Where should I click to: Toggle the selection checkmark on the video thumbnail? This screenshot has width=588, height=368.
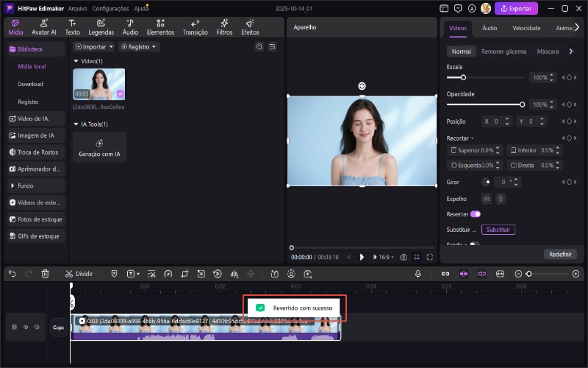pos(120,93)
